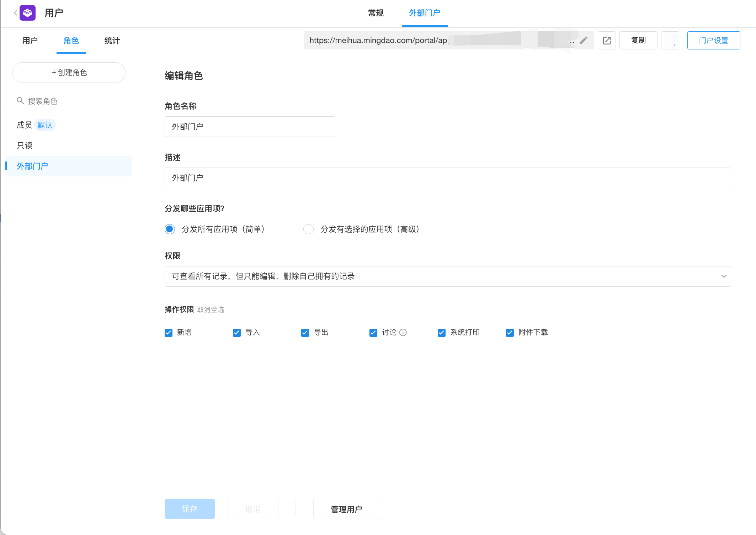Click the 角色名称 input field
Image resolution: width=756 pixels, height=535 pixels.
click(x=250, y=127)
